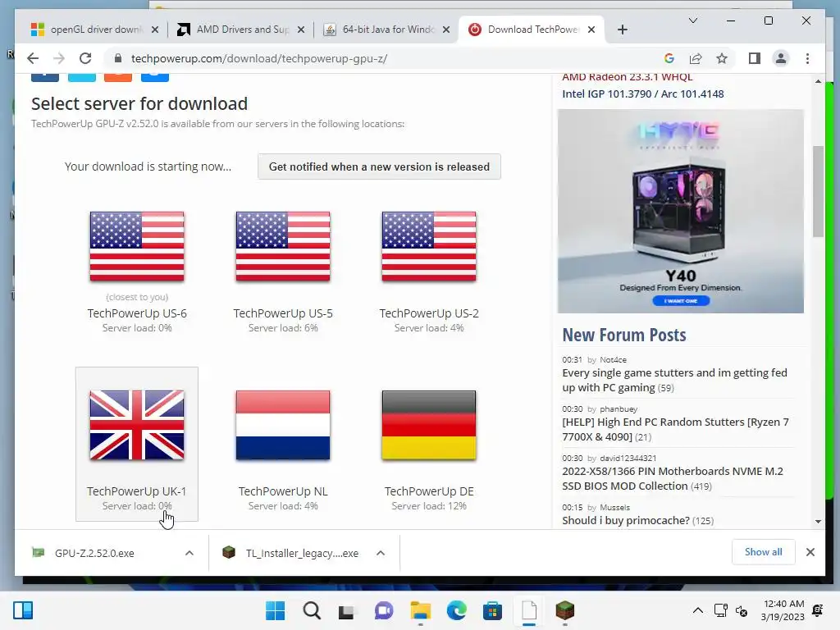Reload the GPU-Z download page

85,58
